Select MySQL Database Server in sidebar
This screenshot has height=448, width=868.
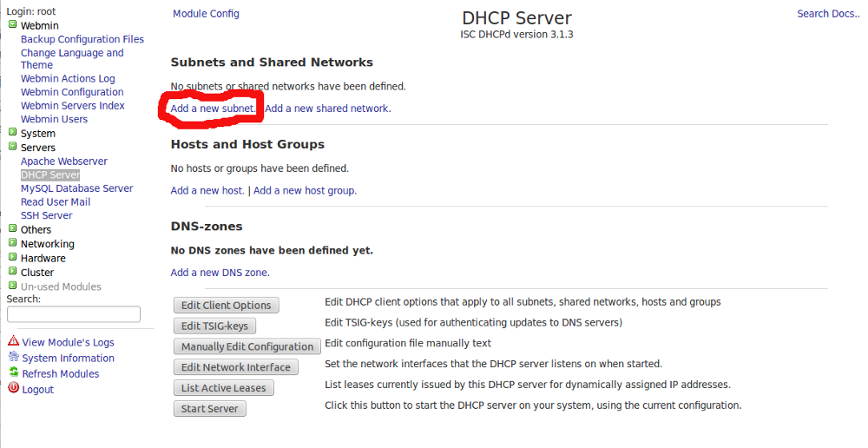point(76,188)
